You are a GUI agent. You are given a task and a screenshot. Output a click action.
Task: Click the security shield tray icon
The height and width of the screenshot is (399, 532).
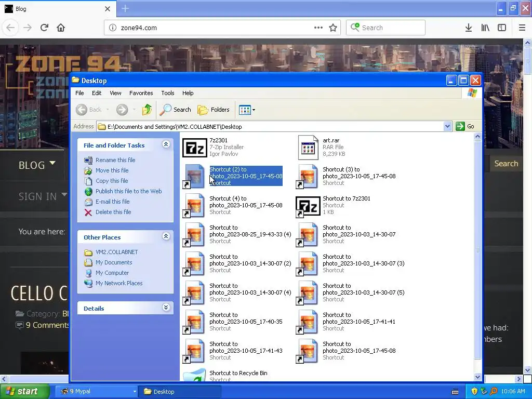pyautogui.click(x=474, y=392)
